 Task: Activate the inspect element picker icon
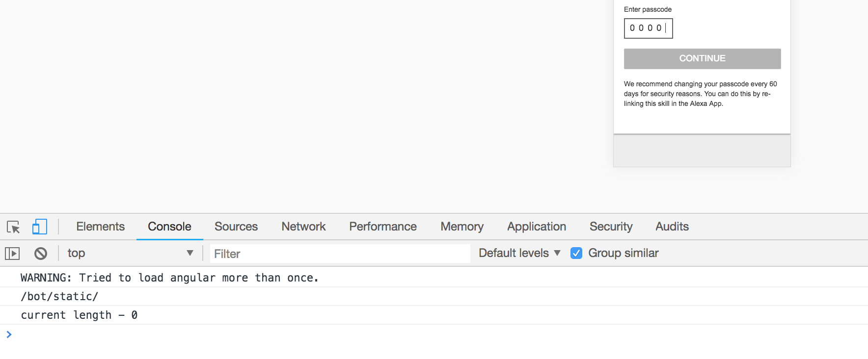pos(13,227)
